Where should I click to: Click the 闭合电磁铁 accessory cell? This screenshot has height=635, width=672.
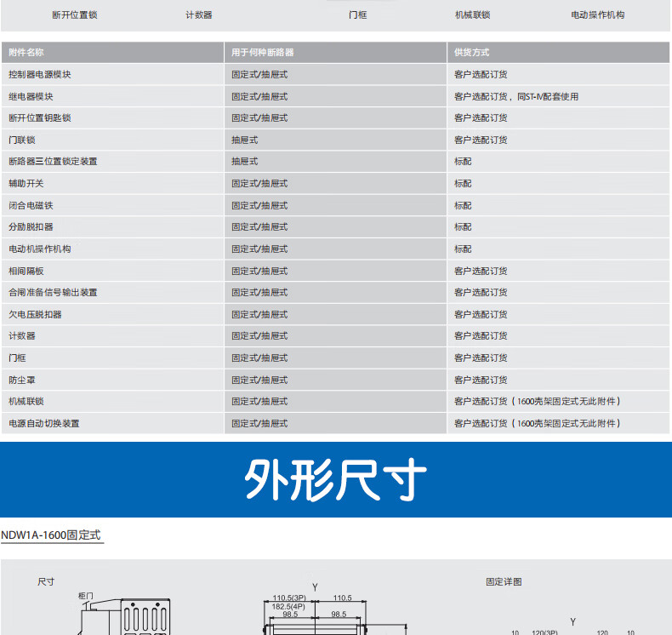click(31, 205)
